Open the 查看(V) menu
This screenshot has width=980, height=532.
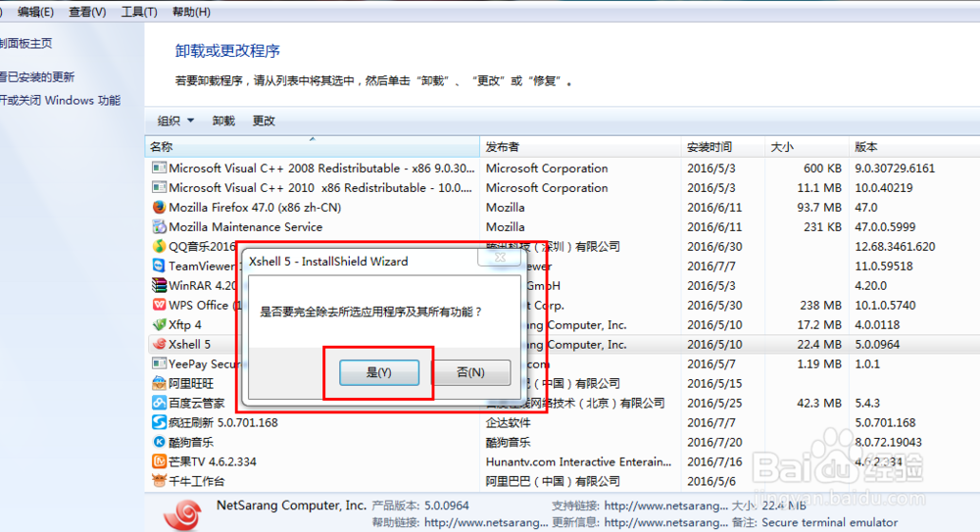click(x=87, y=12)
